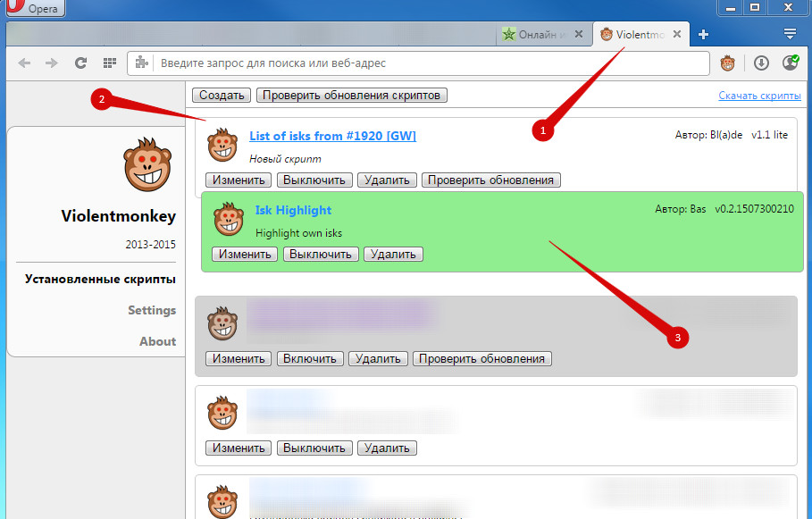Click the green-check extension icon beside the downloads arrow
812x519 pixels.
tap(791, 63)
